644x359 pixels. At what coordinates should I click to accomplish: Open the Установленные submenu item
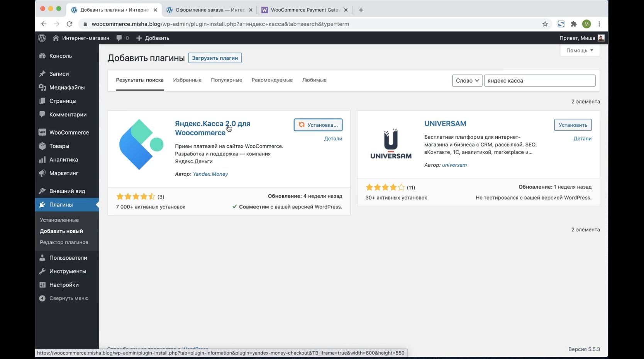pyautogui.click(x=59, y=220)
